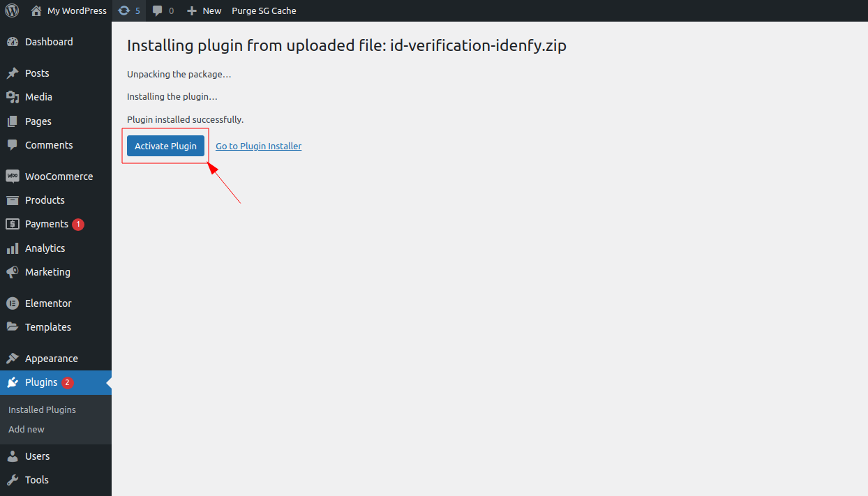This screenshot has width=868, height=496.
Task: Open the Payments icon in the sidebar
Action: tap(13, 224)
